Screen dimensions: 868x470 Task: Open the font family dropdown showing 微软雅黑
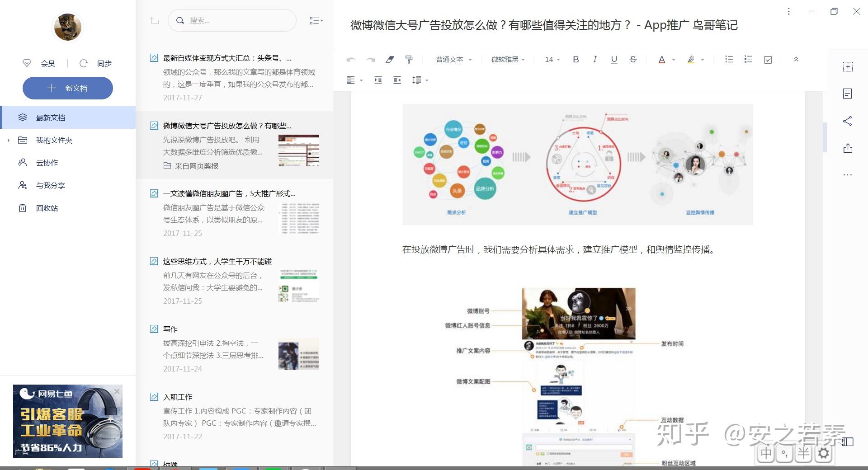pyautogui.click(x=507, y=59)
